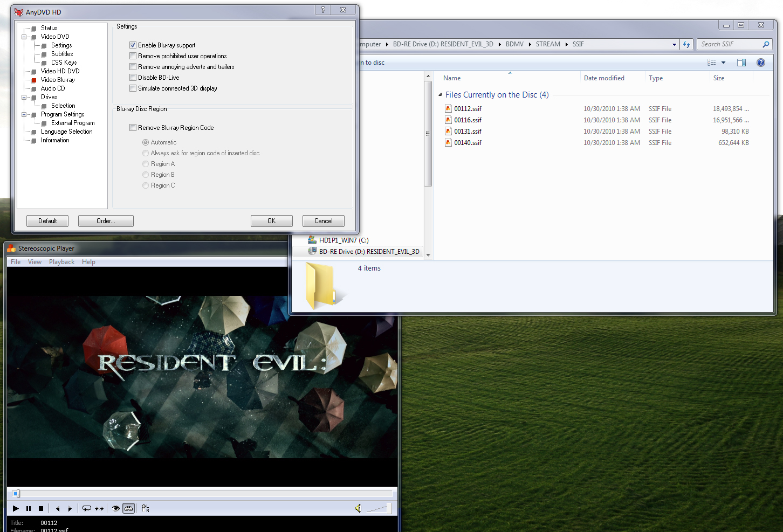Click the 3D glasses stereo mode icon
783x532 pixels.
[x=129, y=508]
